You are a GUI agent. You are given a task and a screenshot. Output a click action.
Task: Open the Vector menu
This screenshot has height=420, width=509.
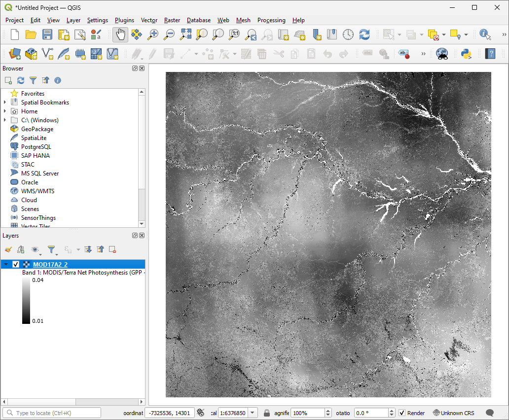(x=149, y=20)
